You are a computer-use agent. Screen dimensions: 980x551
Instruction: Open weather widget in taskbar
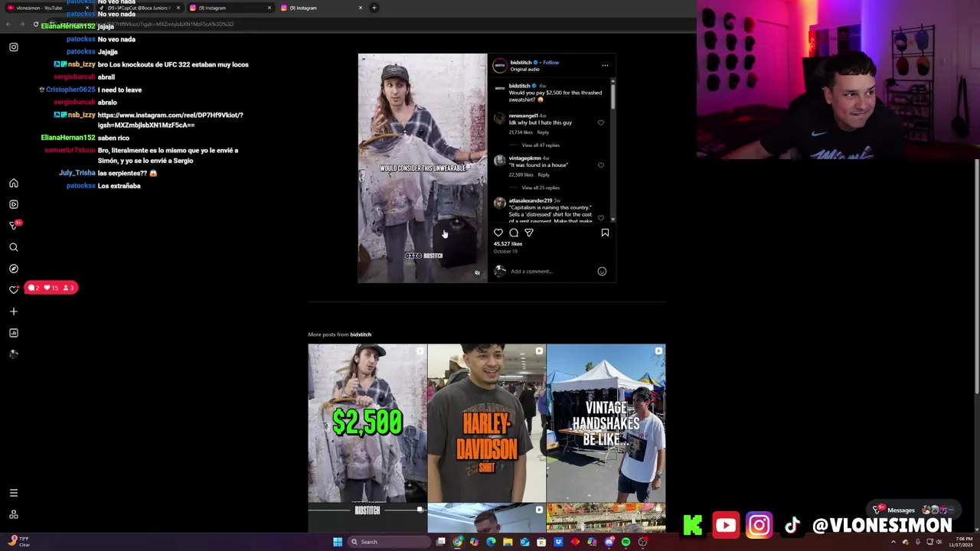[x=18, y=541]
